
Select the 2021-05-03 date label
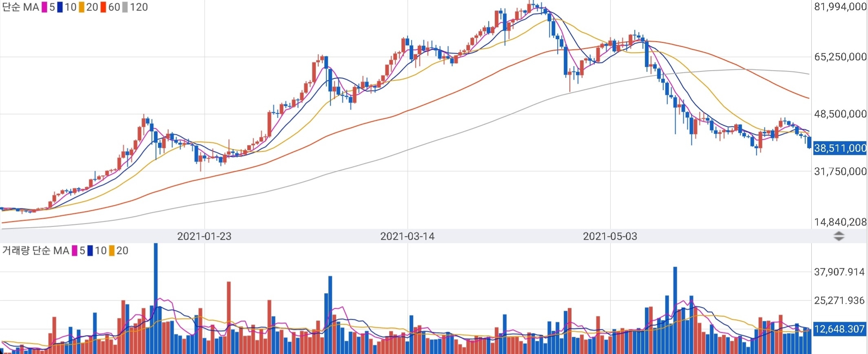[610, 236]
